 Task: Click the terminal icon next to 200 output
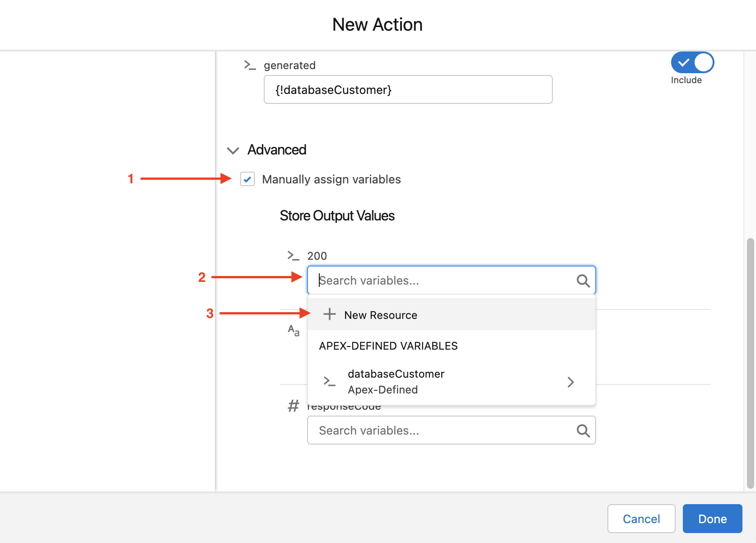click(x=294, y=255)
